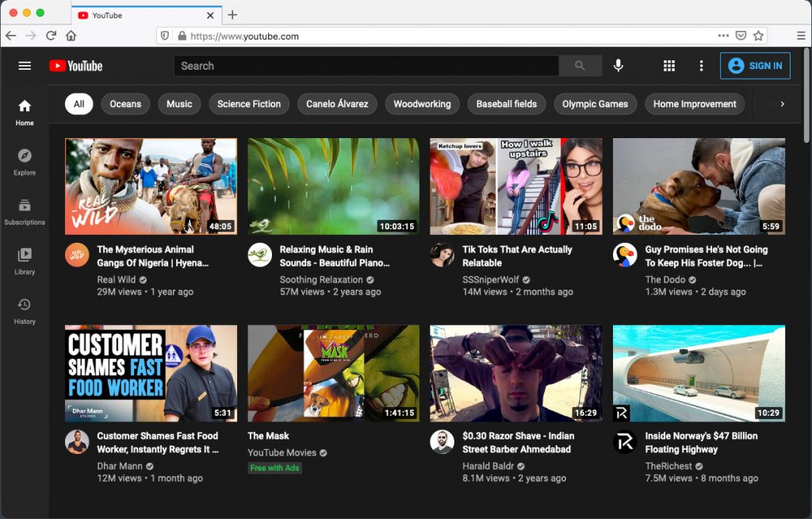Open the hamburger guide menu

25,66
